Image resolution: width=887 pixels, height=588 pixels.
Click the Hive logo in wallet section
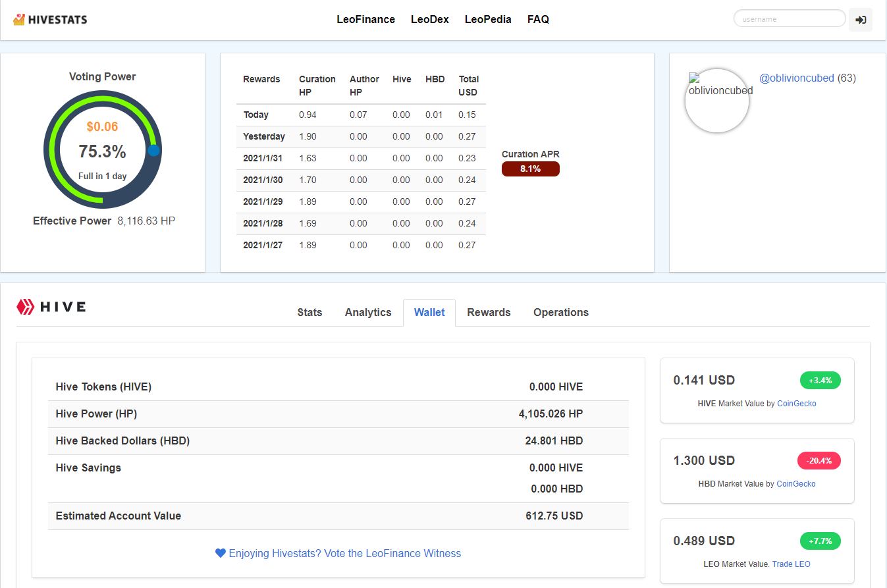(51, 307)
